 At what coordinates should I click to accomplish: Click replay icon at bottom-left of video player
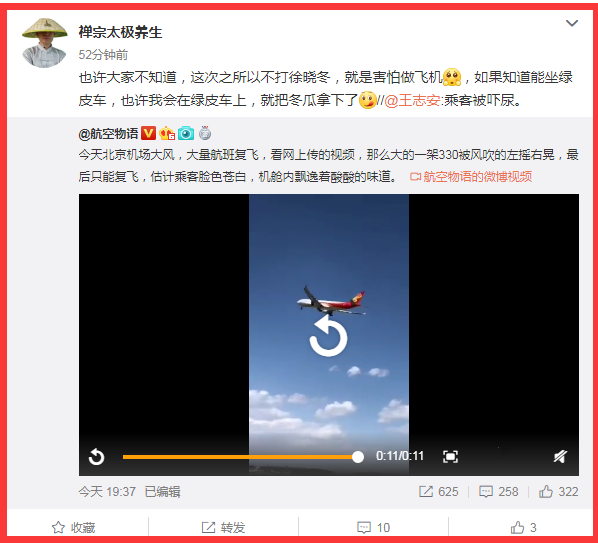pos(96,456)
